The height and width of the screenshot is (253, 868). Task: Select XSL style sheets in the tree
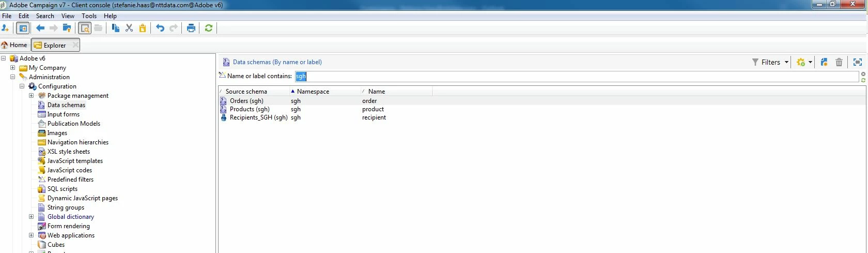coord(69,152)
